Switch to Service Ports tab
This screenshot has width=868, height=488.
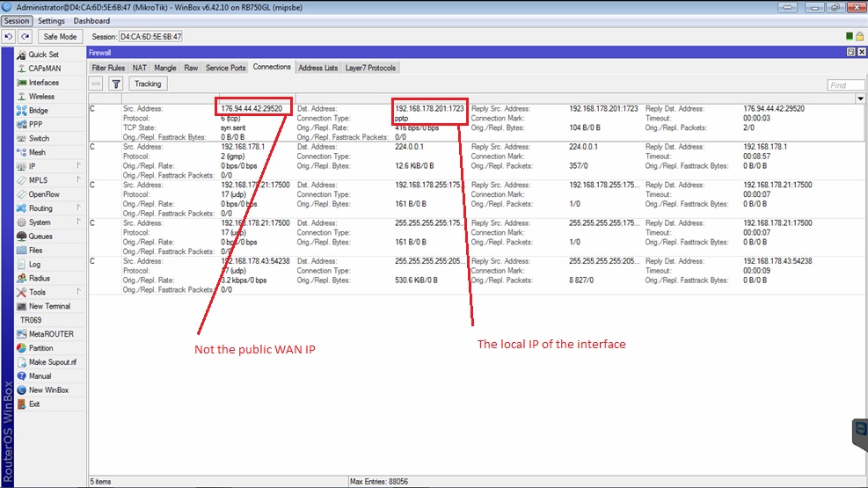(225, 68)
